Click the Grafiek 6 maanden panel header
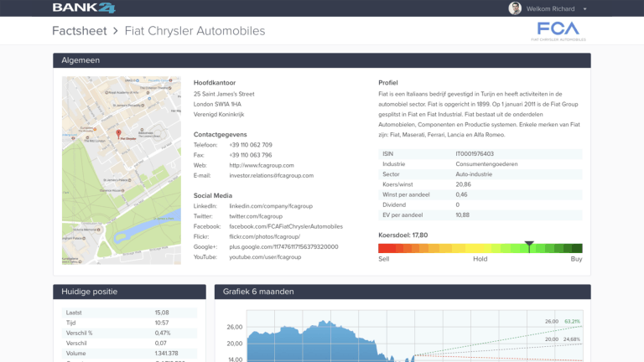Viewport: 644px width, 362px height. (402, 292)
